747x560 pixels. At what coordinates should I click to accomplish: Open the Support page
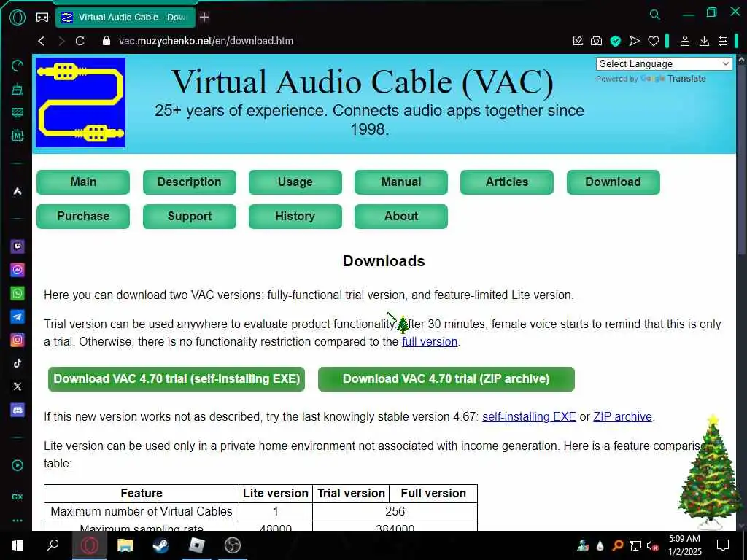tap(189, 216)
